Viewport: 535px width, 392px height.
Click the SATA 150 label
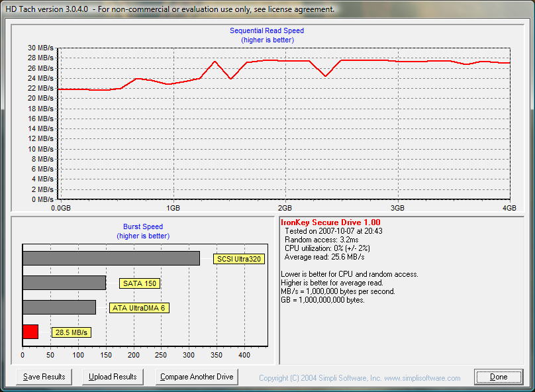(140, 283)
